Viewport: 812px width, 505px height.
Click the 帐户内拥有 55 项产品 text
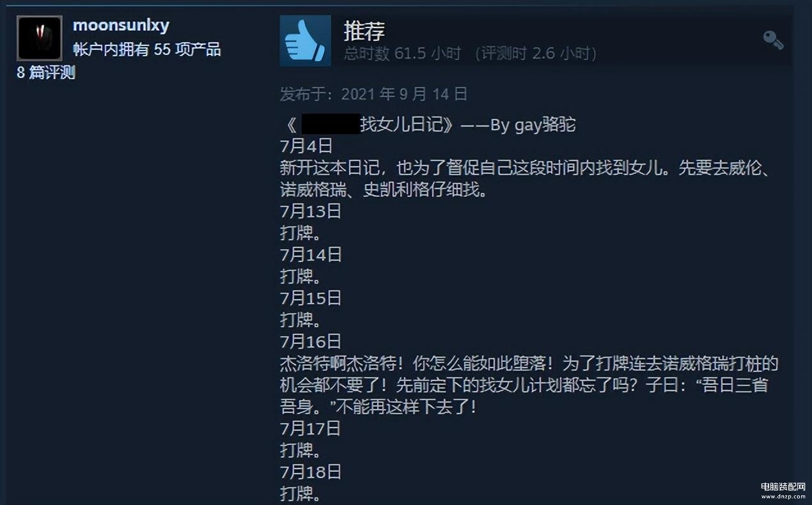click(x=147, y=50)
